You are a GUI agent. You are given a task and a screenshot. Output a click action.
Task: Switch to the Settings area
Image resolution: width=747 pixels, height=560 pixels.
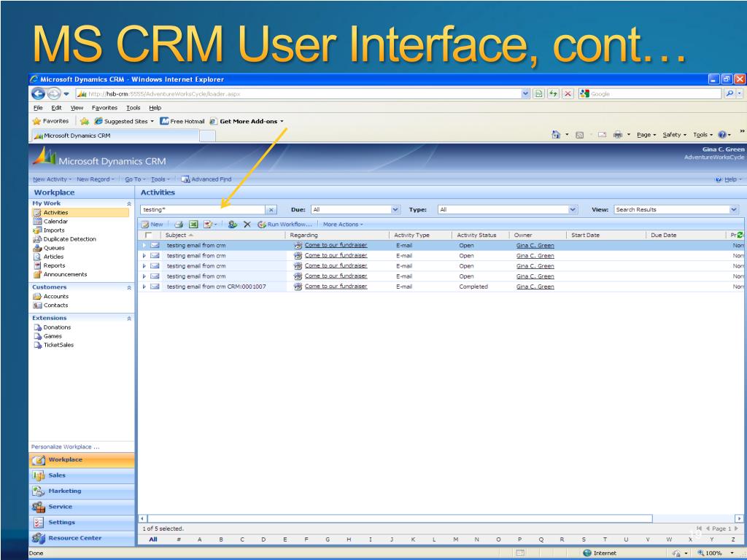[x=82, y=522]
